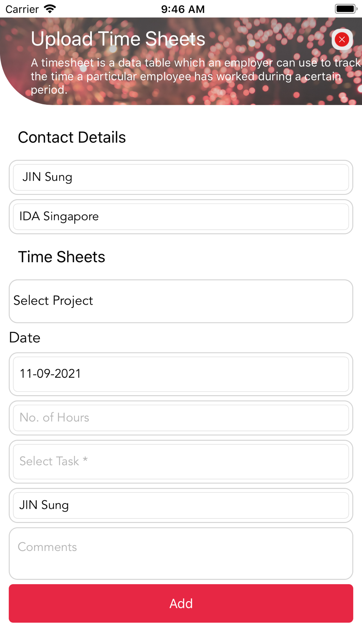Focus the No. of Hours field
The height and width of the screenshot is (644, 362).
pos(181,418)
